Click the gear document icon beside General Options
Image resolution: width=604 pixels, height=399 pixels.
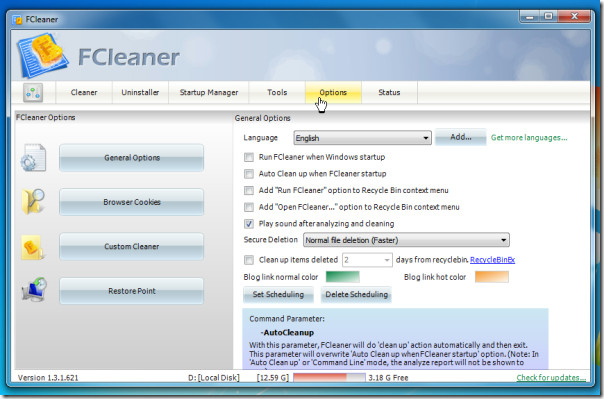pyautogui.click(x=34, y=158)
